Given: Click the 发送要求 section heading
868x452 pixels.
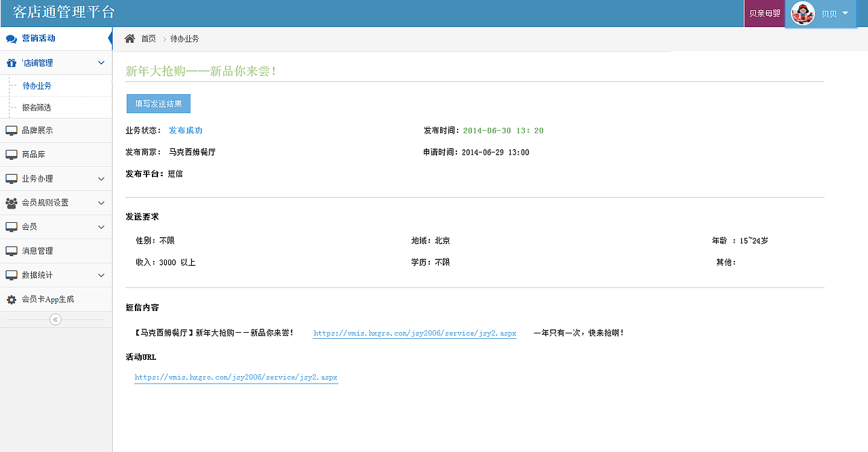Looking at the screenshot, I should click(x=142, y=217).
